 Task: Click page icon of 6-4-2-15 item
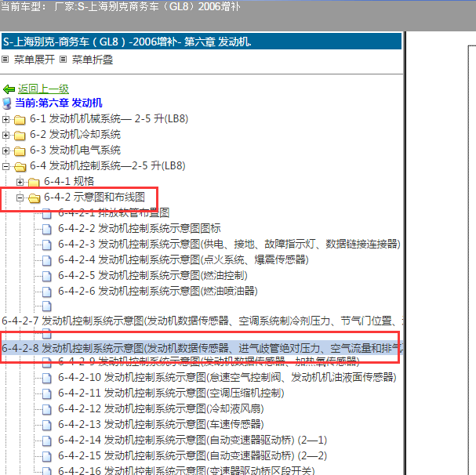point(47,457)
